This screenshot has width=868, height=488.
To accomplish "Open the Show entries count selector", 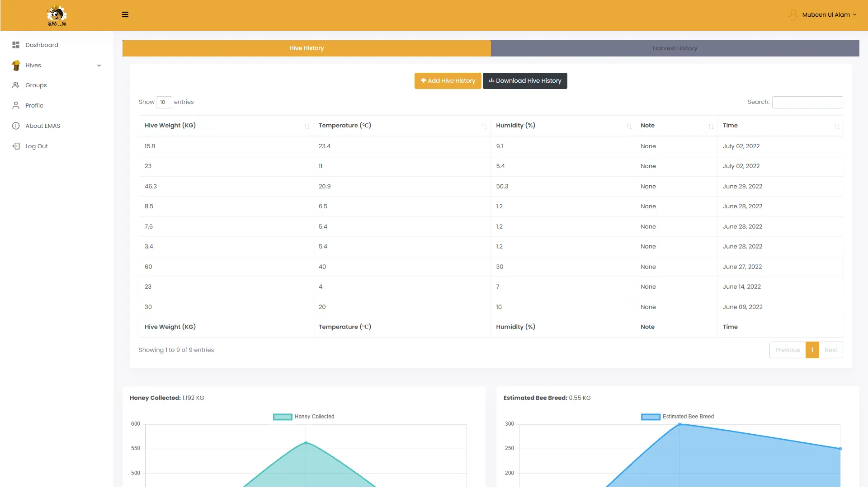I will (x=164, y=102).
